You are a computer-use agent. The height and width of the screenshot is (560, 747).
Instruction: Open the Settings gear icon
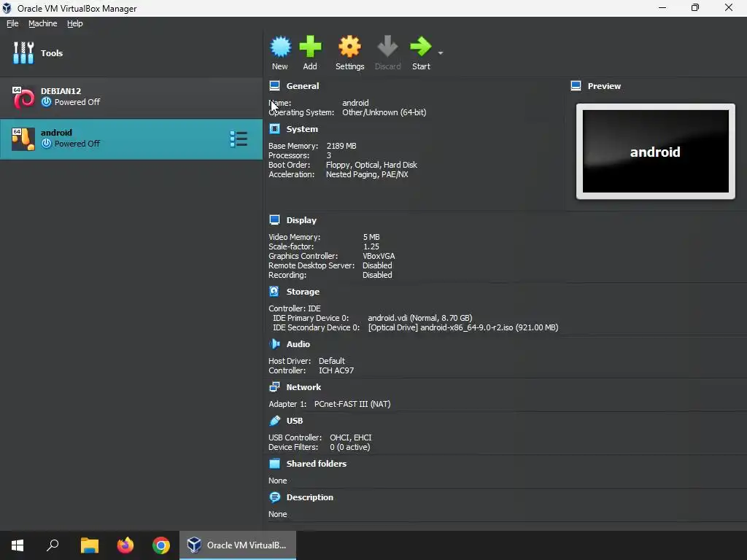click(349, 47)
